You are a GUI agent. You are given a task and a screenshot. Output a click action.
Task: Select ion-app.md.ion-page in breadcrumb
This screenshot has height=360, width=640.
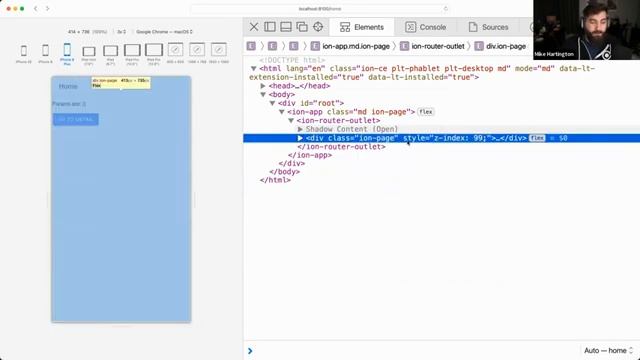[350, 46]
